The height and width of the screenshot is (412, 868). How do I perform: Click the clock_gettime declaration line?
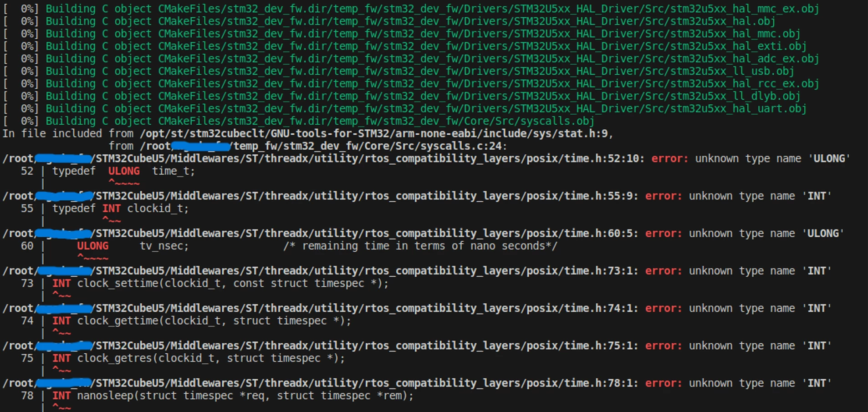click(x=202, y=321)
